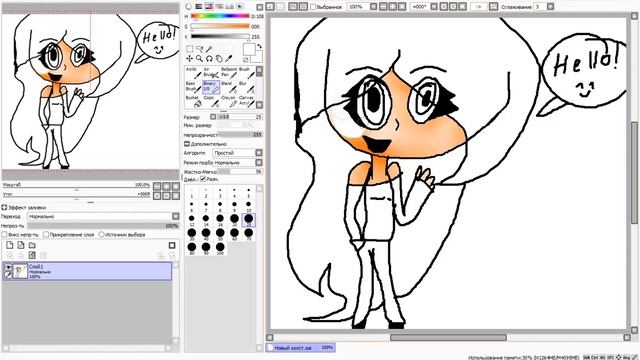Open the Алгоритм dropdown

[x=259, y=153]
